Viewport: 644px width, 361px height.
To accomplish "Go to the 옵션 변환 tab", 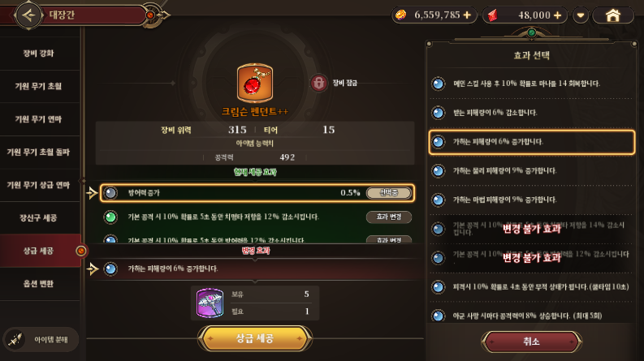I will pyautogui.click(x=40, y=283).
